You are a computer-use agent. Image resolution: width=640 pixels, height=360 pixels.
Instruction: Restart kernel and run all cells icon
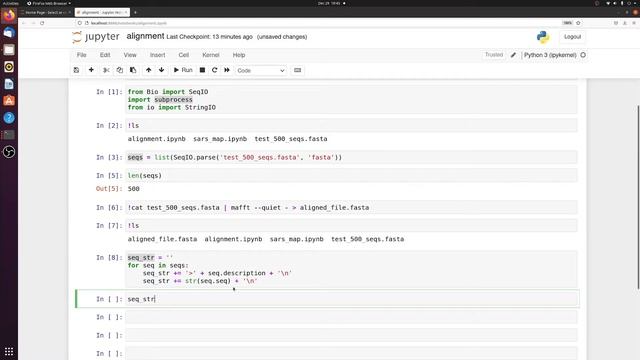coord(227,70)
